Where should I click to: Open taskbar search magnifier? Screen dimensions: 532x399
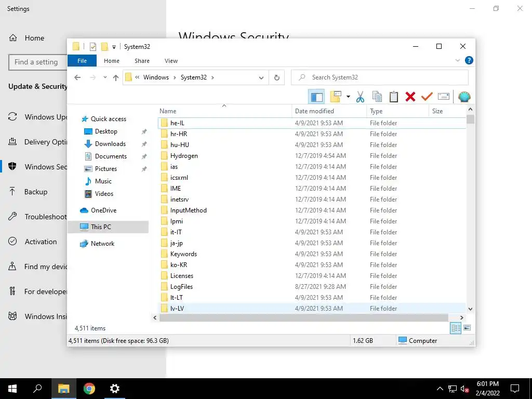pos(37,389)
